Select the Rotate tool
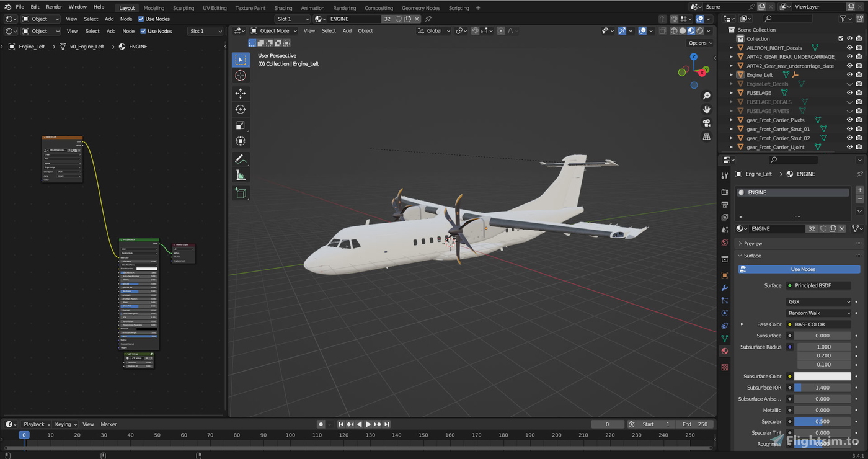868x459 pixels. [241, 109]
